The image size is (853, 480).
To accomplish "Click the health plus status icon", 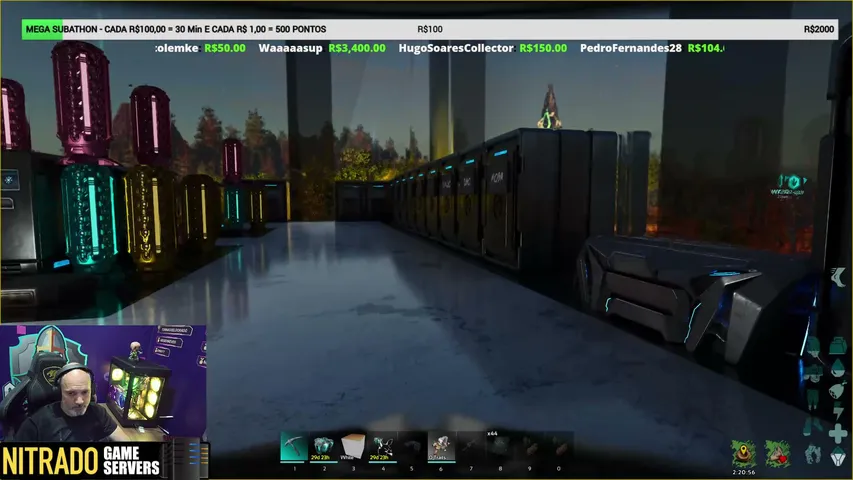I will point(838,434).
